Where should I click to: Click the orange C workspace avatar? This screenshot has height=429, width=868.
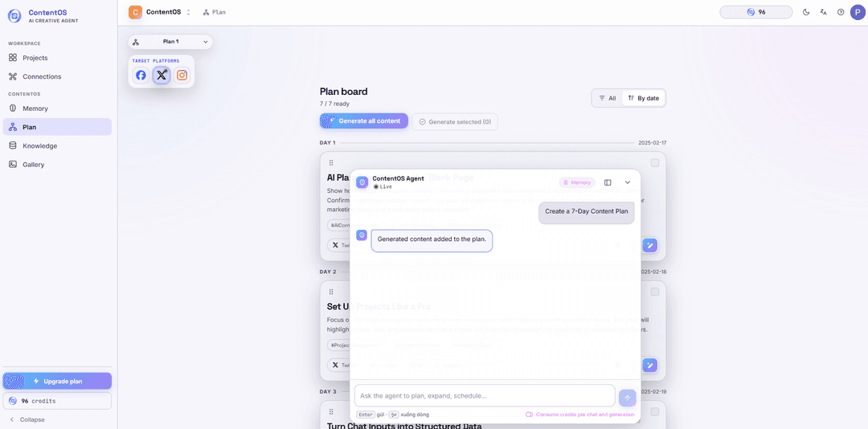click(135, 11)
